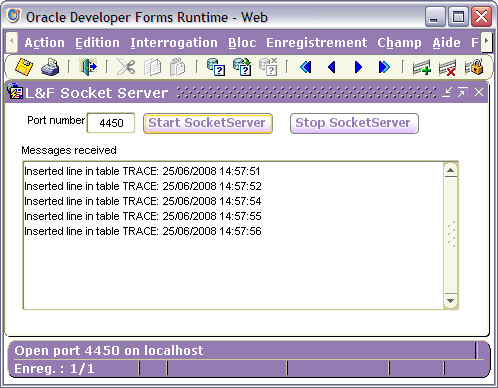Screen dimensions: 498x388
Task: Click the Cancel Query database icon
Action: coord(268,67)
